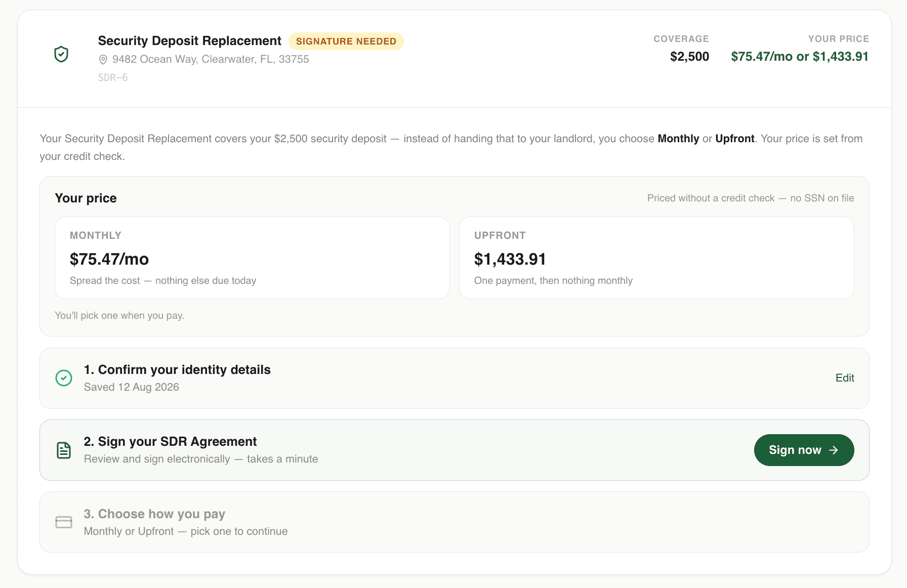Select the Upfront $1,433.91 price card
The image size is (907, 588).
[656, 258]
